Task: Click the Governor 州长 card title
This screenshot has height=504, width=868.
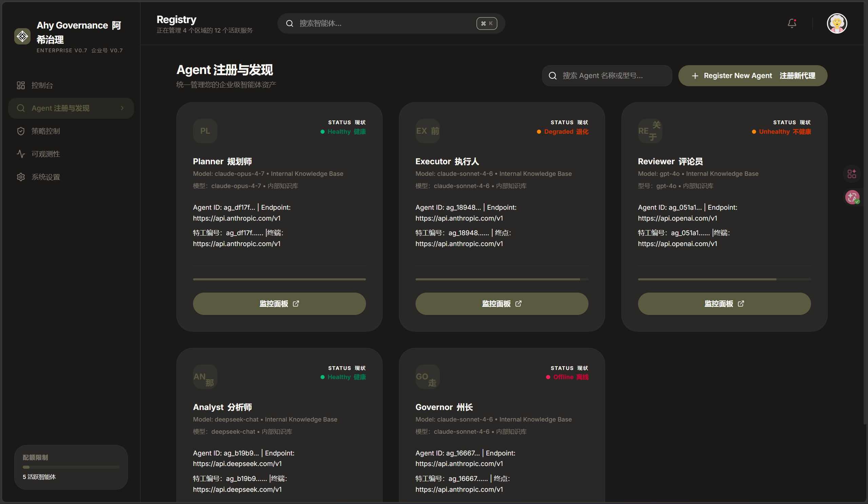Action: pyautogui.click(x=444, y=407)
